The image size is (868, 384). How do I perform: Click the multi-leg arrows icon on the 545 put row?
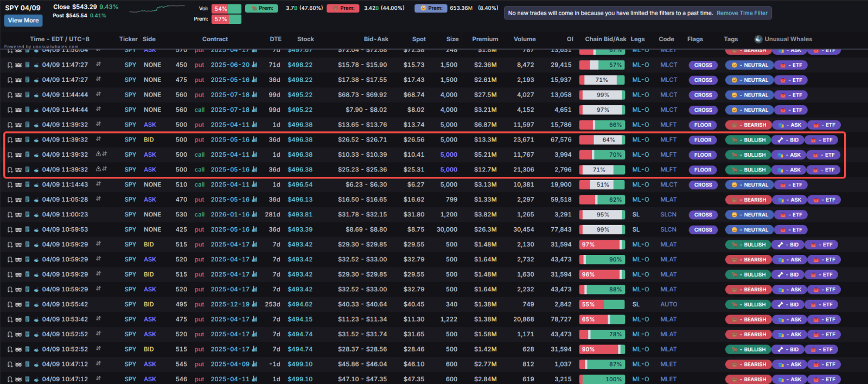[98, 364]
